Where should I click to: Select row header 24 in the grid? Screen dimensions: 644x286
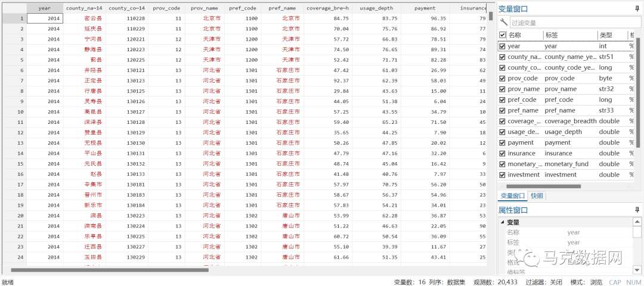[x=13, y=257]
